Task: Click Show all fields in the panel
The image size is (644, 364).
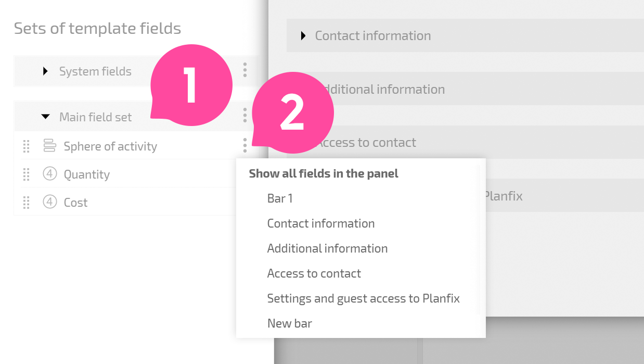Action: pyautogui.click(x=324, y=173)
